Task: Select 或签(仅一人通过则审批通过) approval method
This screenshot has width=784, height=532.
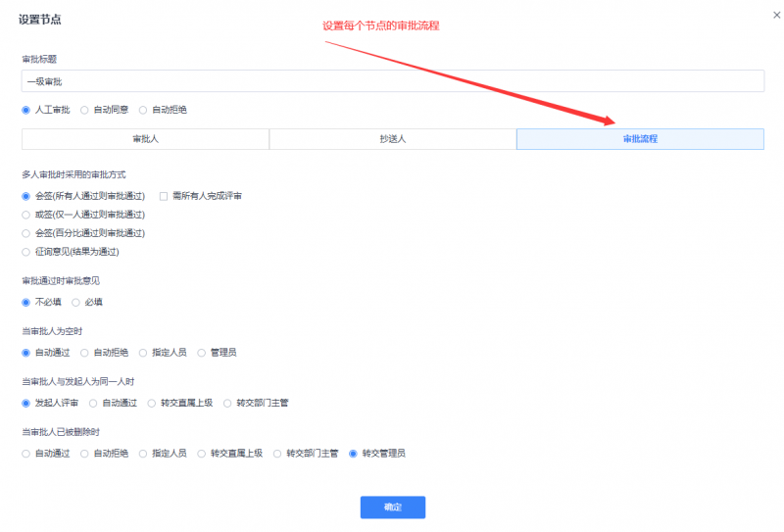Action: tap(26, 215)
